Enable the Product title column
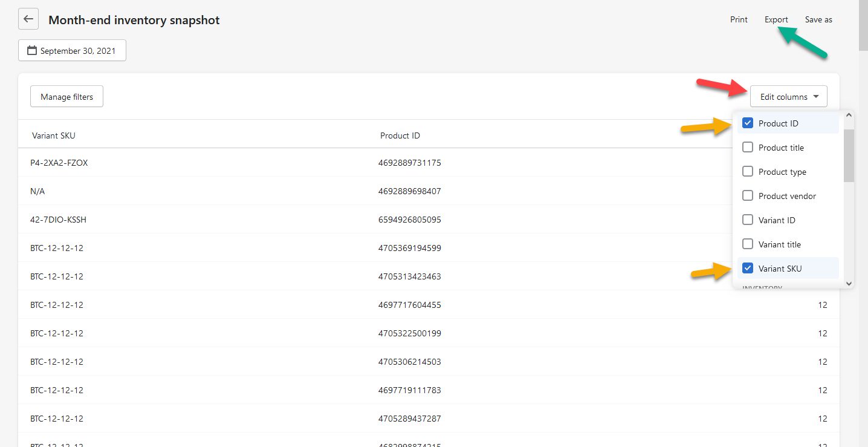Image resolution: width=868 pixels, height=447 pixels. (748, 148)
